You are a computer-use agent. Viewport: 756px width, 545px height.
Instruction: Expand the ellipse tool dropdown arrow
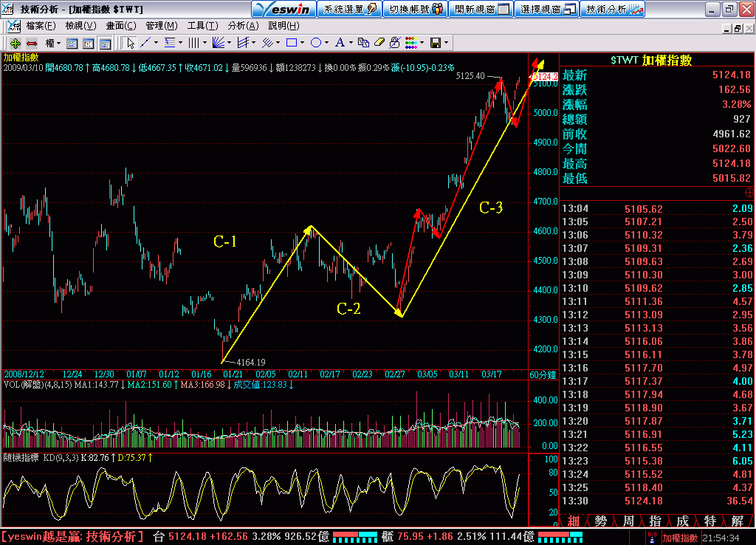[326, 44]
